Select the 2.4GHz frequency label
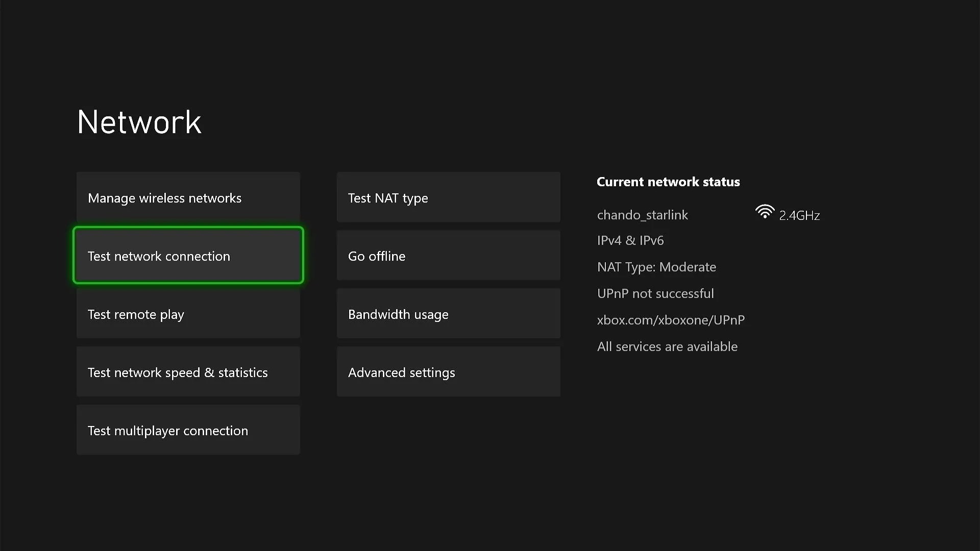The height and width of the screenshot is (551, 980). (800, 215)
